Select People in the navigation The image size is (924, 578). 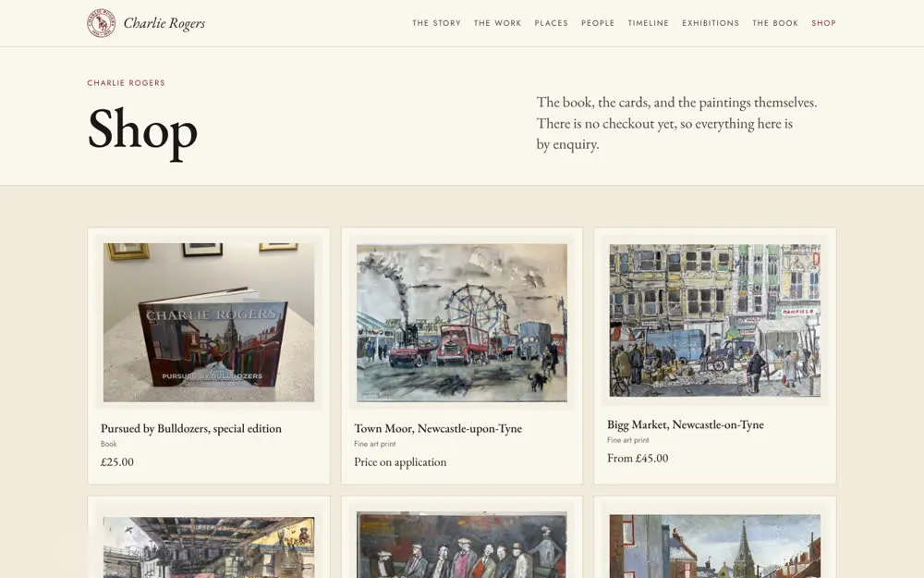click(x=598, y=23)
